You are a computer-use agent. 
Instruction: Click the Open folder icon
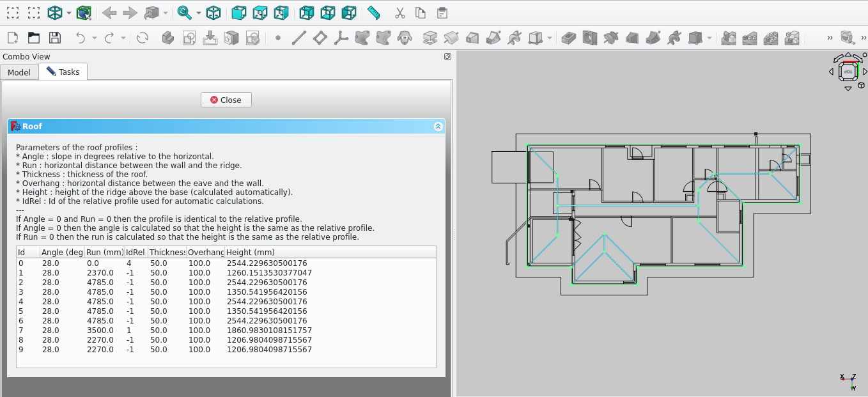pos(33,38)
